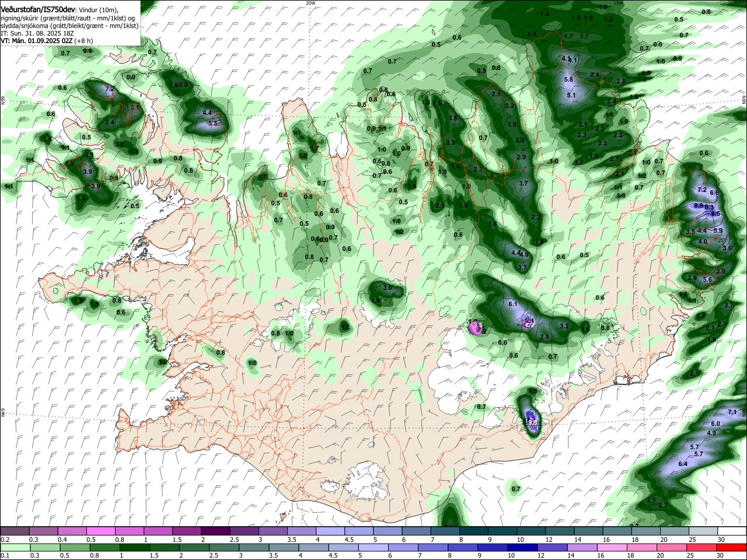Image resolution: width=747 pixels, height=560 pixels.
Task: Pick the pale green 0.1 swatch in lower legend
Action: 15,547
